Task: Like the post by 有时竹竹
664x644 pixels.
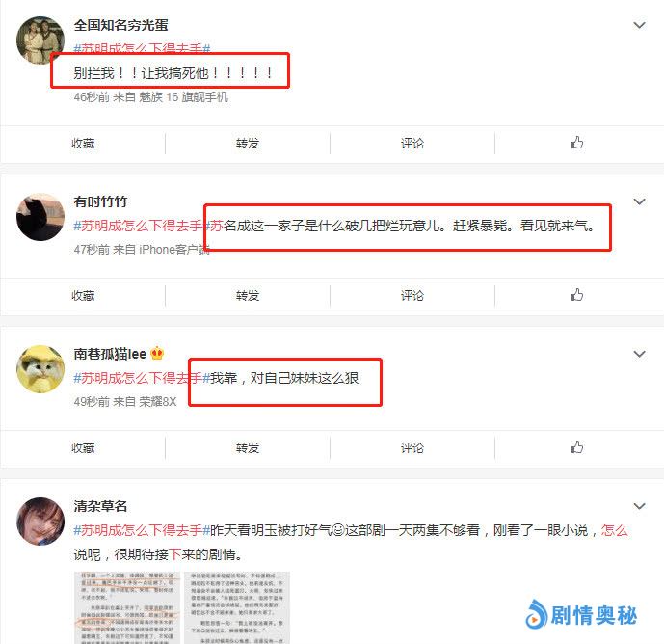Action: coord(576,295)
